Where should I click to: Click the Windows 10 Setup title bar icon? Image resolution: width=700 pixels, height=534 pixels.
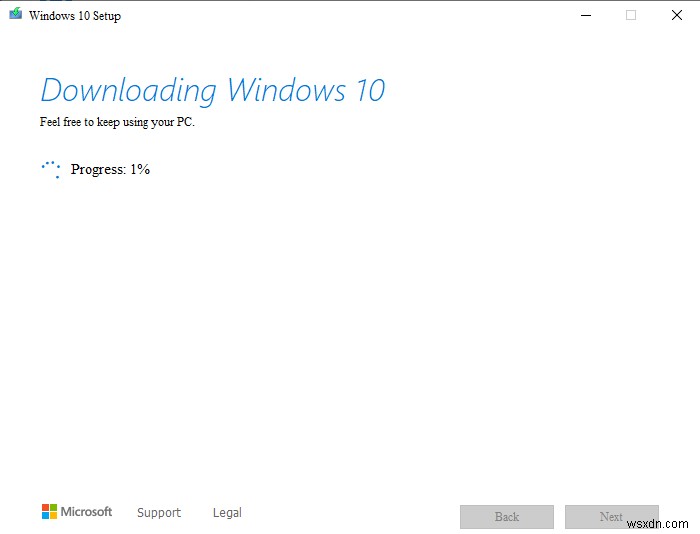click(16, 13)
